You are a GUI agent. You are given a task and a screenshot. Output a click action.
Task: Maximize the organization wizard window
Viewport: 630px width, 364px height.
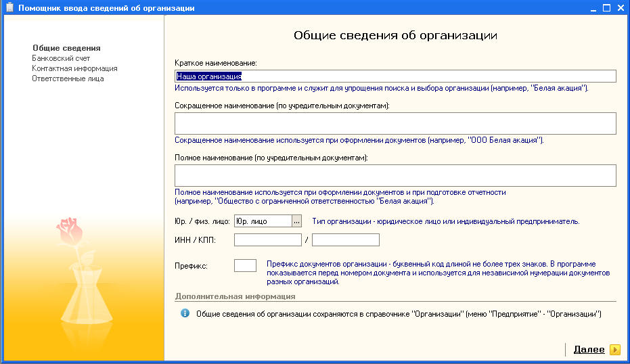(x=606, y=8)
